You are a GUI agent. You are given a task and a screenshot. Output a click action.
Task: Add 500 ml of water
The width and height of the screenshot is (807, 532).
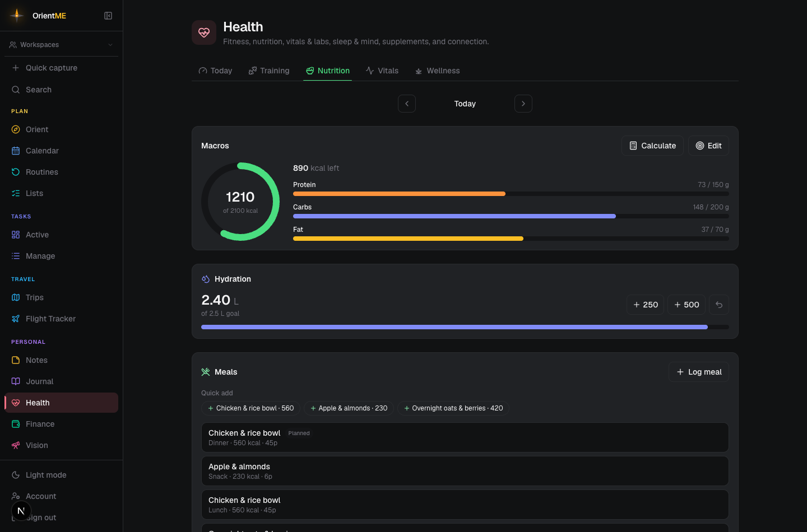coord(687,305)
